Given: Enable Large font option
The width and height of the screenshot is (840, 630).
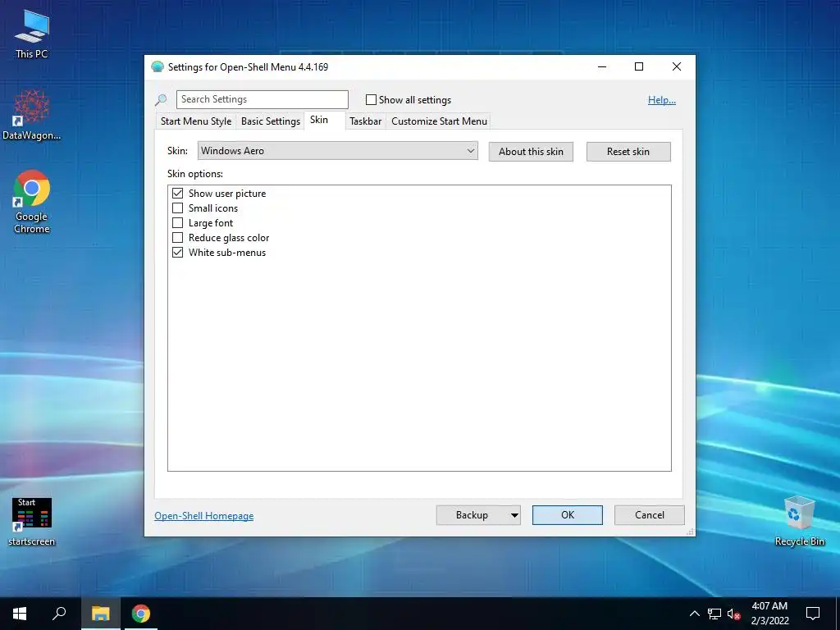Looking at the screenshot, I should [177, 223].
